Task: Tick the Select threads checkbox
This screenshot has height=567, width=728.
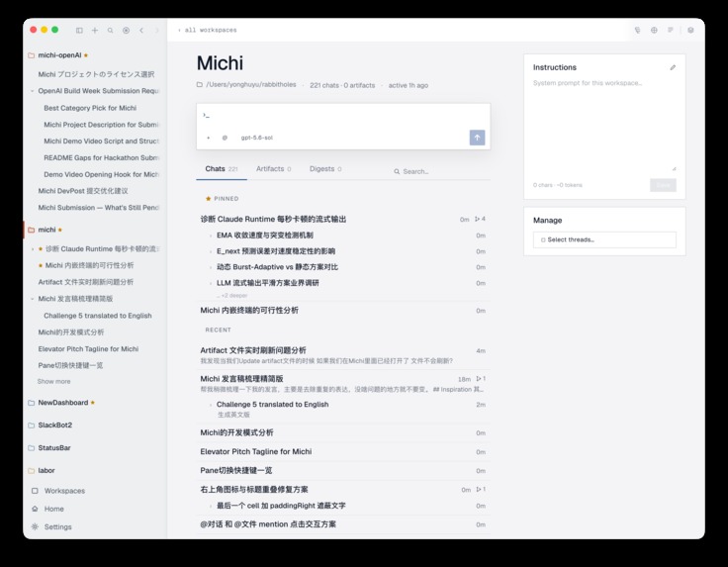Action: click(x=543, y=240)
